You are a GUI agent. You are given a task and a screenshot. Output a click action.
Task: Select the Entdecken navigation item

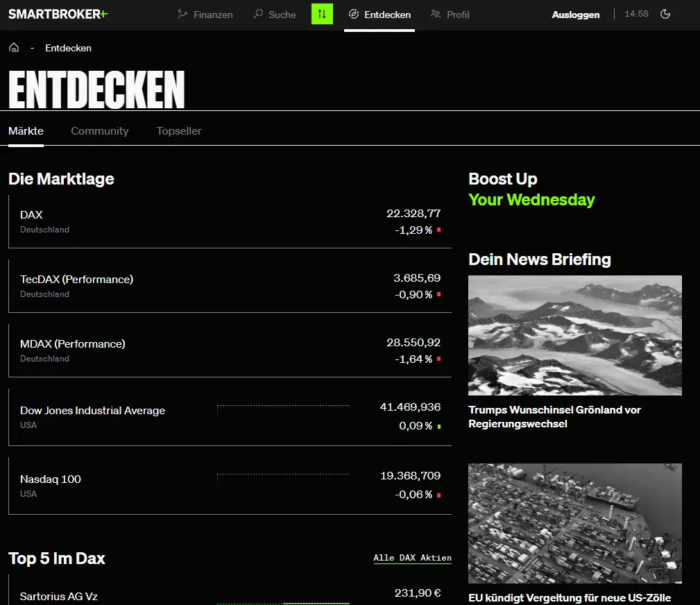coord(379,15)
